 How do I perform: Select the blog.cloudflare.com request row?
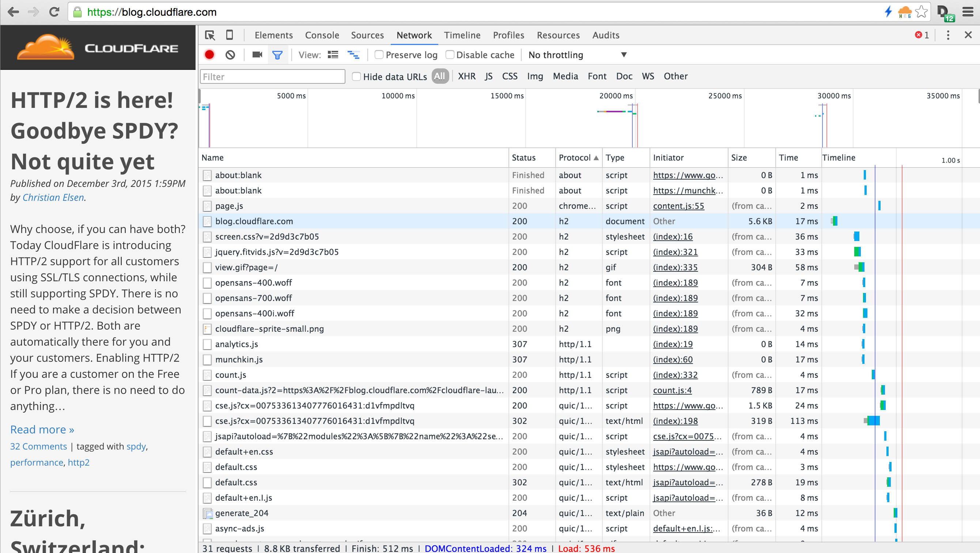tap(589, 221)
